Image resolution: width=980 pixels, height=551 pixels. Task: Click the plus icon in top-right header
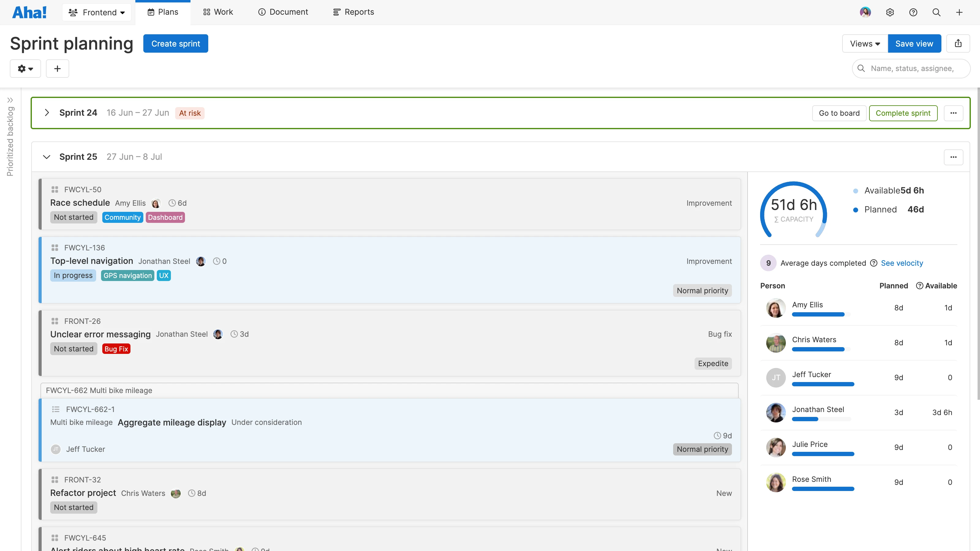(959, 12)
